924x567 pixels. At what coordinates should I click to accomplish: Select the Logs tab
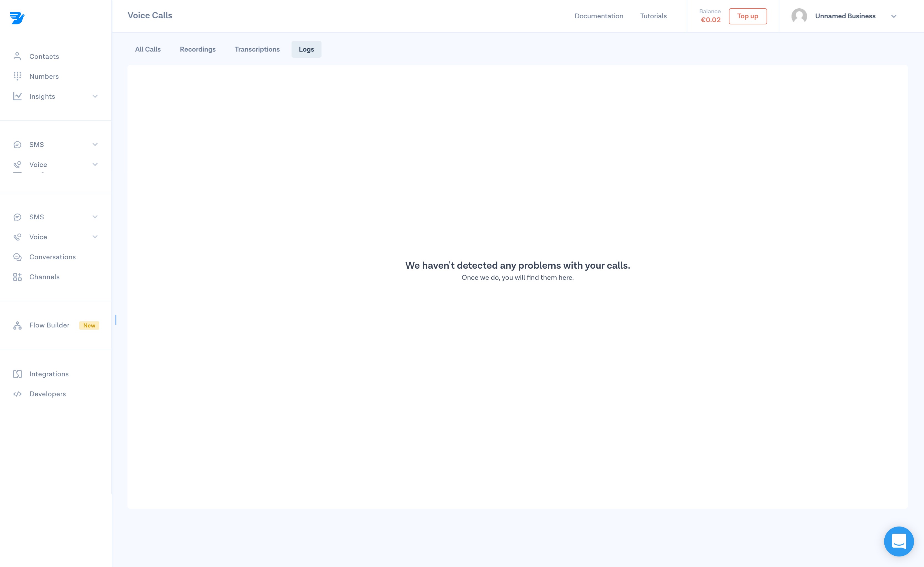pyautogui.click(x=306, y=49)
